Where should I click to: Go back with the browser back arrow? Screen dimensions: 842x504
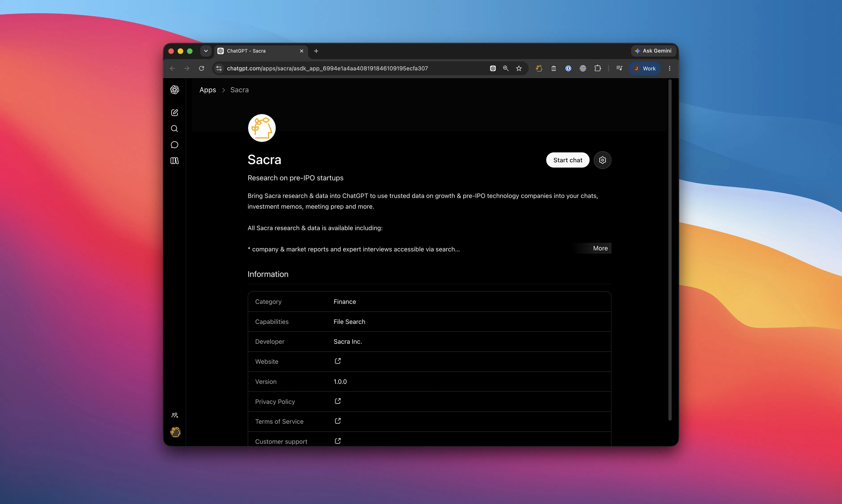coord(172,68)
